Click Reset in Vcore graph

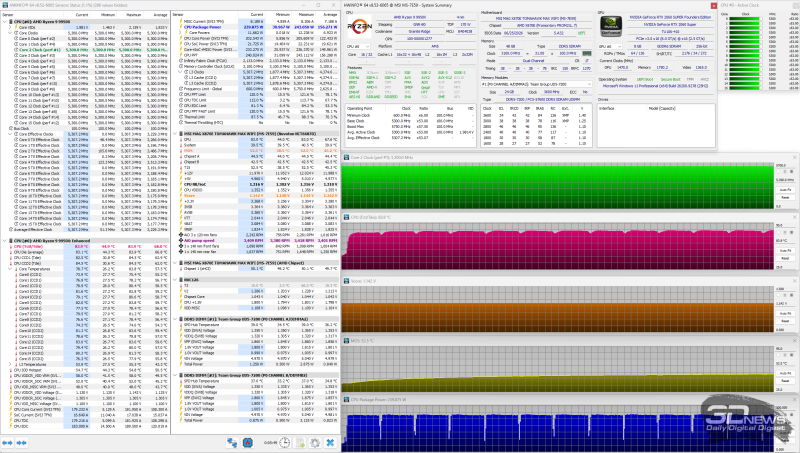785,321
